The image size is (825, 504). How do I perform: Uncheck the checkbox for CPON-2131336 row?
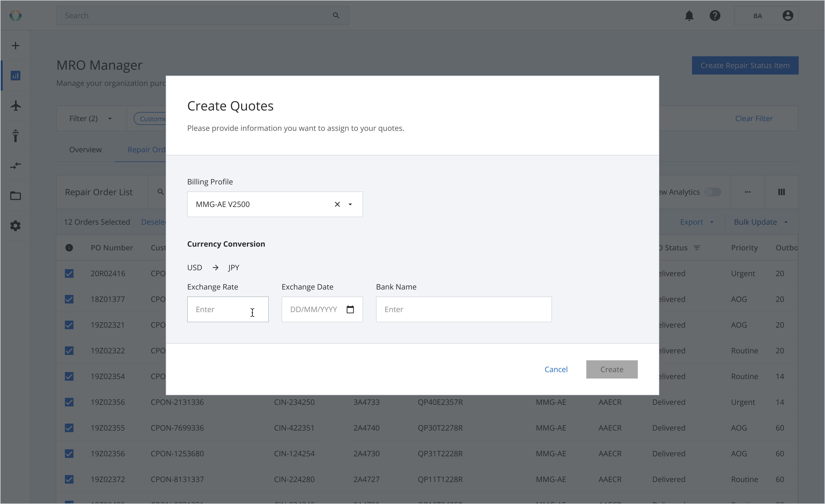(x=69, y=402)
